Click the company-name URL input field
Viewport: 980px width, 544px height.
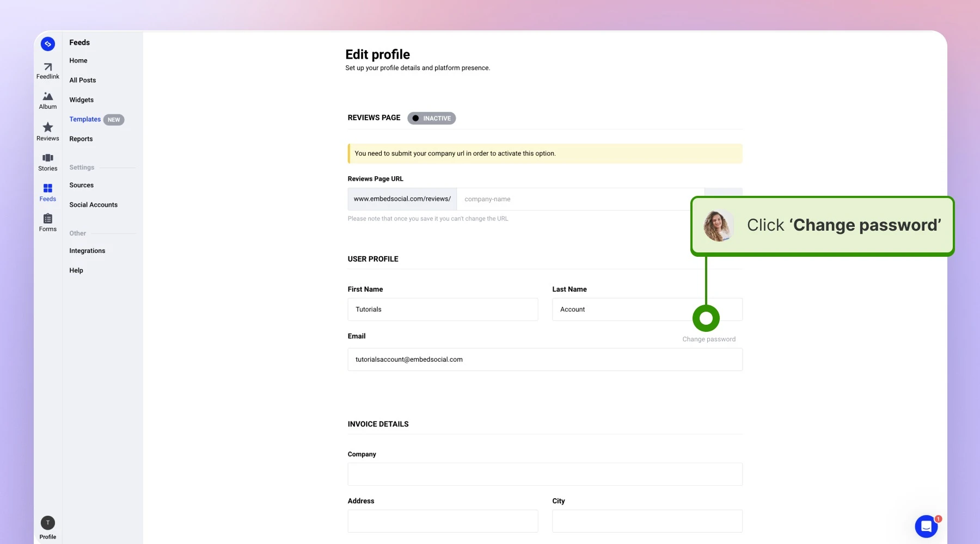pos(580,199)
